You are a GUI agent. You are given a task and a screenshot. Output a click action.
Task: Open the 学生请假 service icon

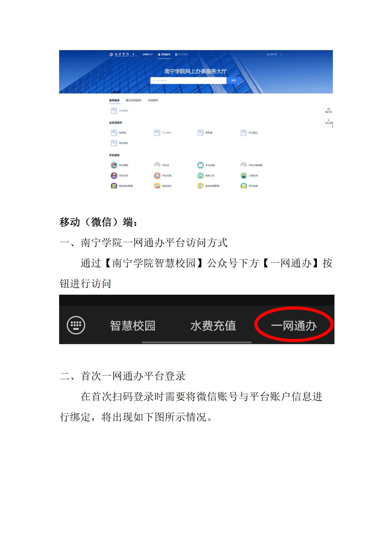[x=114, y=165]
